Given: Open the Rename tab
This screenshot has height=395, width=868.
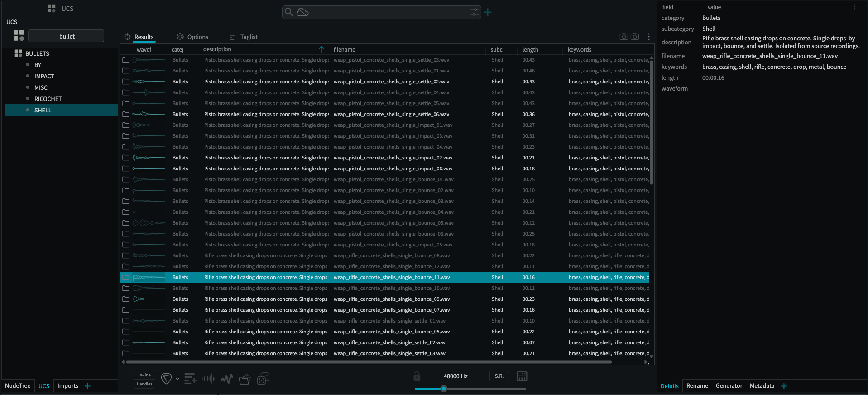Looking at the screenshot, I should pyautogui.click(x=697, y=386).
